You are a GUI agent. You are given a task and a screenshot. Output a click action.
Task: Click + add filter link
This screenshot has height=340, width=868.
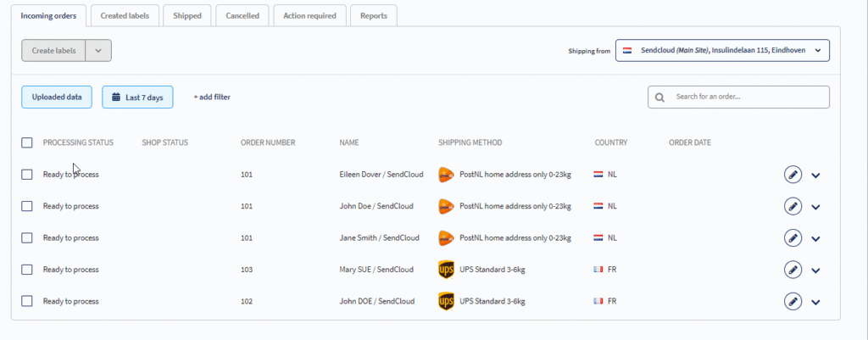click(x=212, y=97)
